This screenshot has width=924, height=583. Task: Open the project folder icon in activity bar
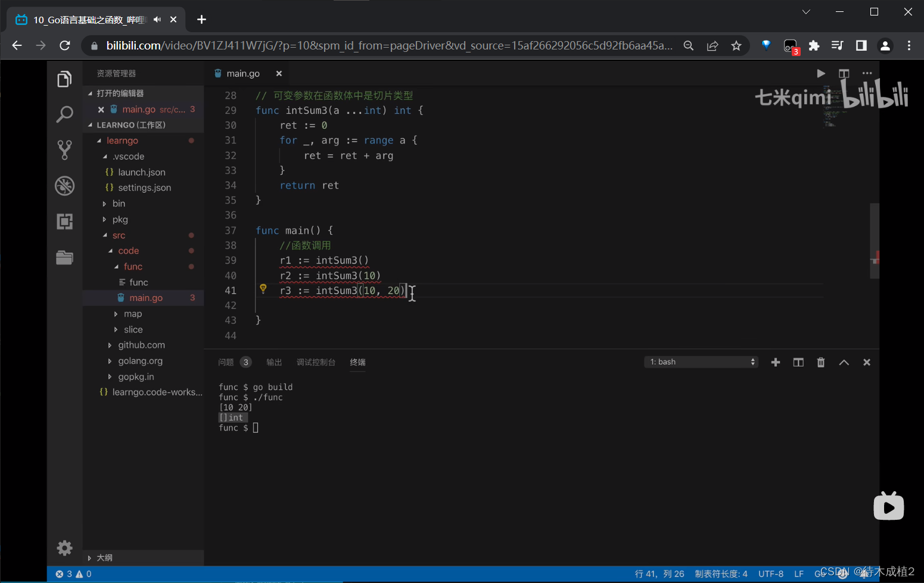point(64,258)
